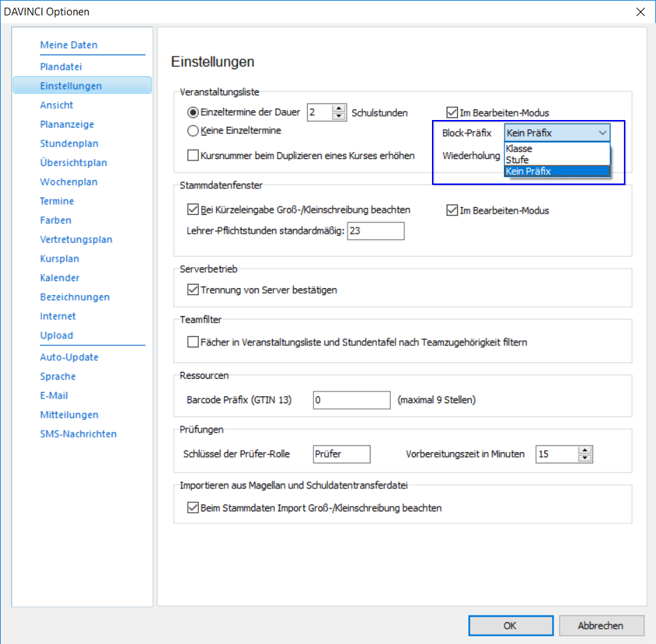Cancel with the Abbrechen button
Image resolution: width=656 pixels, height=644 pixels.
pos(601,626)
